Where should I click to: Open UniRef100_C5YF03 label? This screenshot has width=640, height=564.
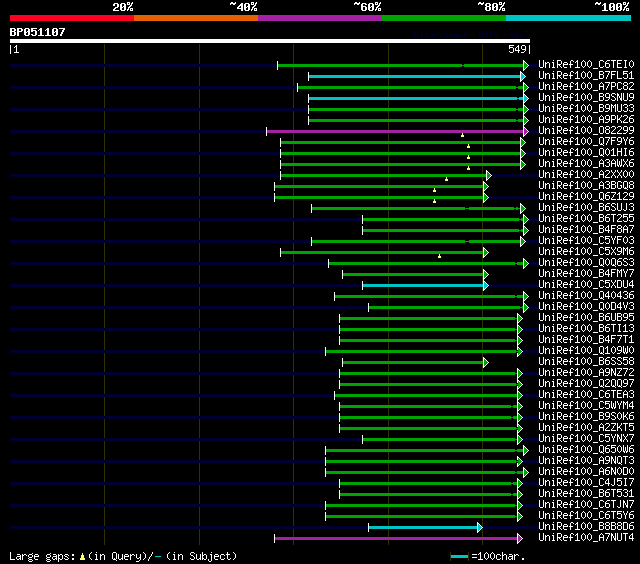[586, 241]
